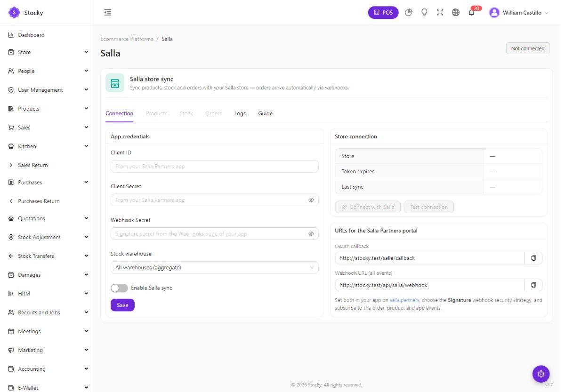Focus the Webhook Secret input field
565x392 pixels.
214,233
